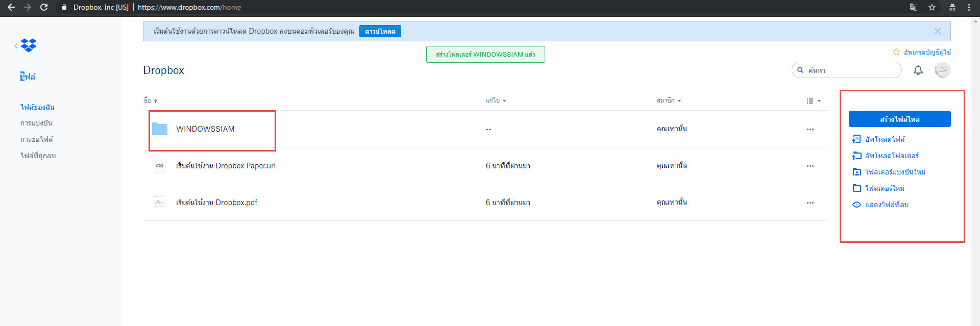Click the ค้นหา search field
Screen dimensions: 980x326
pyautogui.click(x=847, y=70)
